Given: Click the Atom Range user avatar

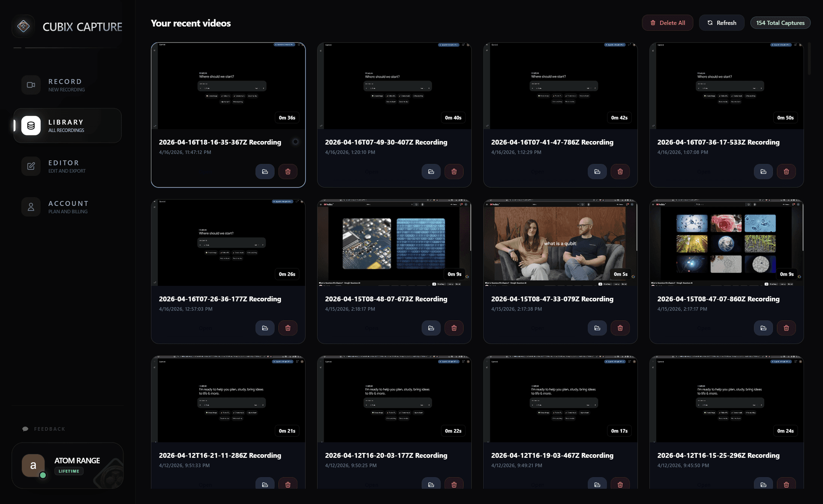Looking at the screenshot, I should 33,465.
